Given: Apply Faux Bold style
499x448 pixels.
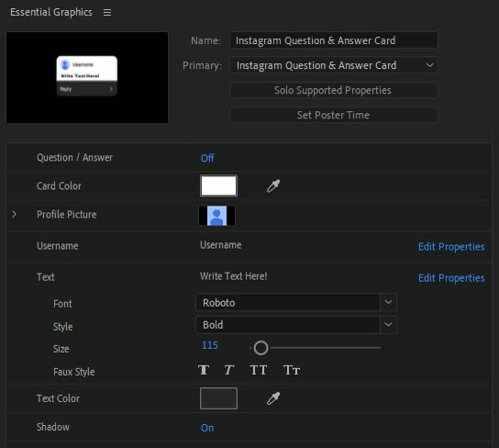Looking at the screenshot, I should (x=204, y=370).
